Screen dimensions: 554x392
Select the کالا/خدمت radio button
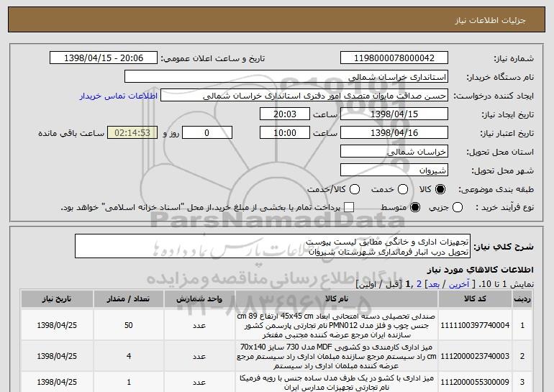355,189
